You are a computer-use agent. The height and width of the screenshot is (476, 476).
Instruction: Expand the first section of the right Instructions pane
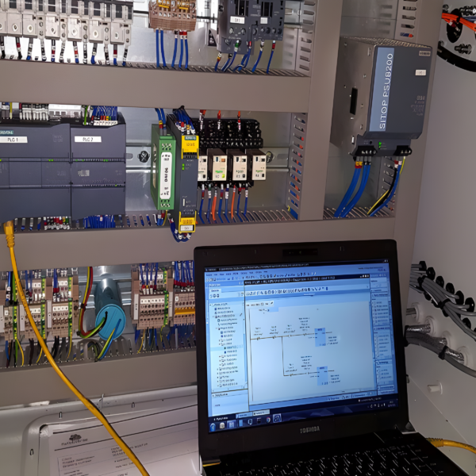(x=376, y=295)
